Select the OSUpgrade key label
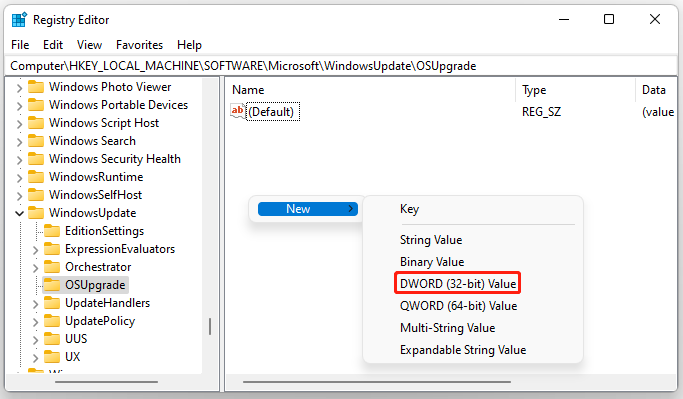The image size is (683, 399). 95,285
